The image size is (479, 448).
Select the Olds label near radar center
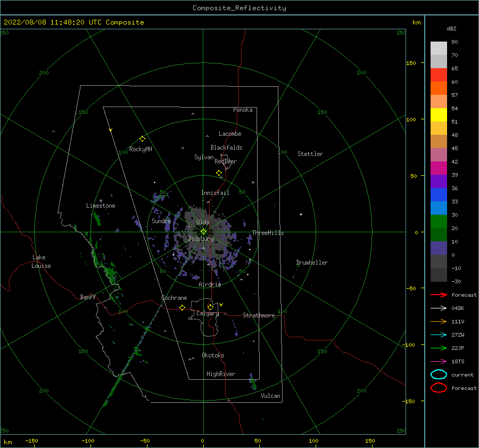203,222
